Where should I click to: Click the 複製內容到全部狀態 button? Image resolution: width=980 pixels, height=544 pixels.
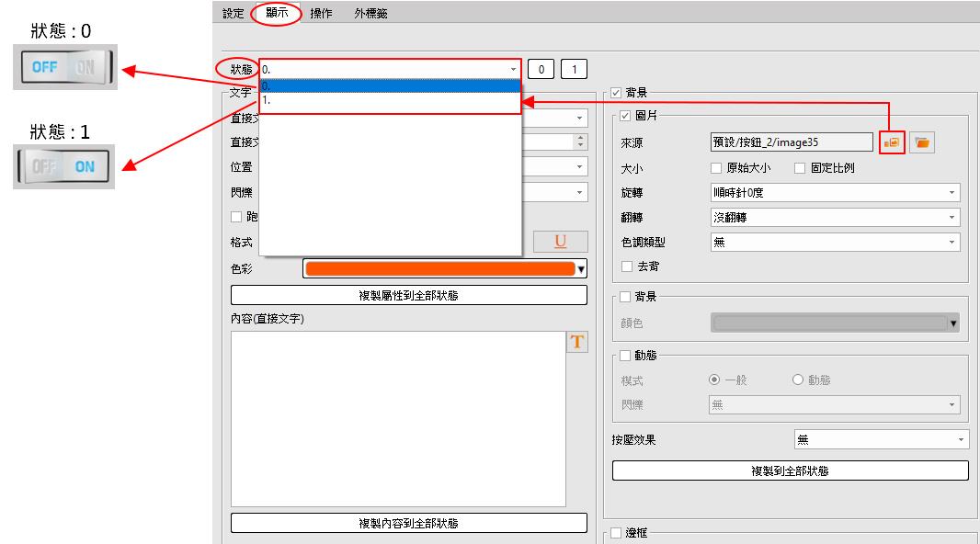point(408,523)
